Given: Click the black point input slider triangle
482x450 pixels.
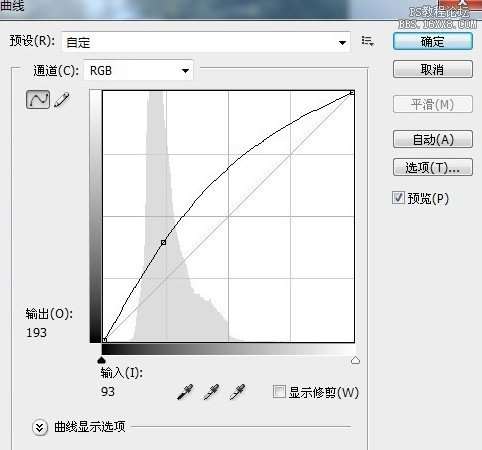Looking at the screenshot, I should [102, 360].
